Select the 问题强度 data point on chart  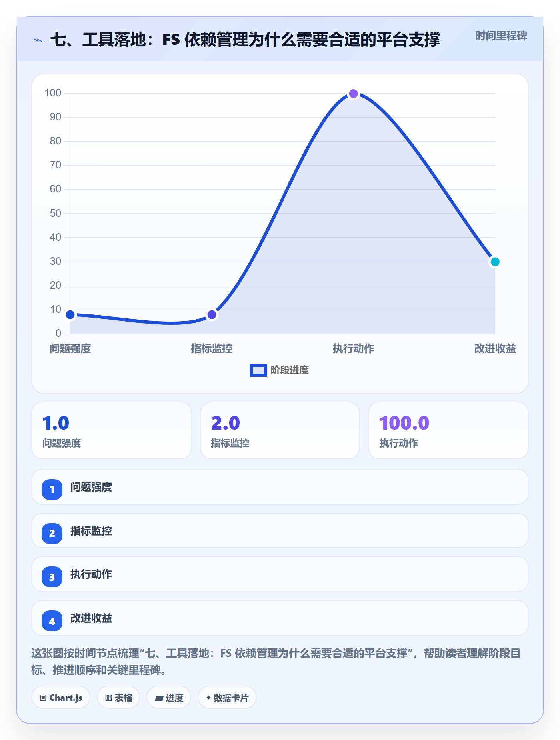70,315
